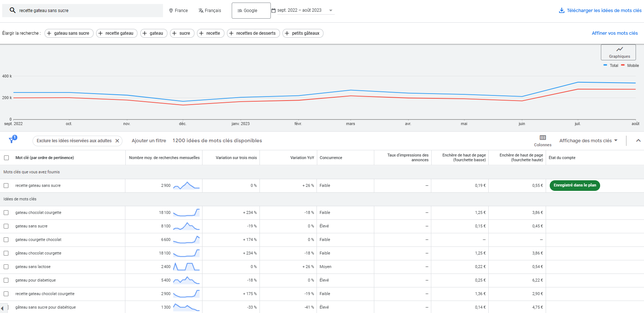Screen dimensions: 644x313
Task: Check the 'recette gateau sans sucre' row
Action: (6, 186)
